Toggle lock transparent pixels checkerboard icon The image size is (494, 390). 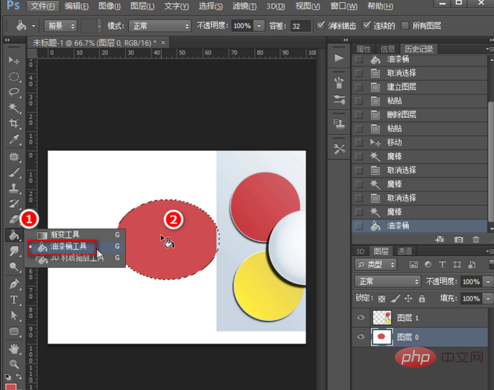point(382,299)
